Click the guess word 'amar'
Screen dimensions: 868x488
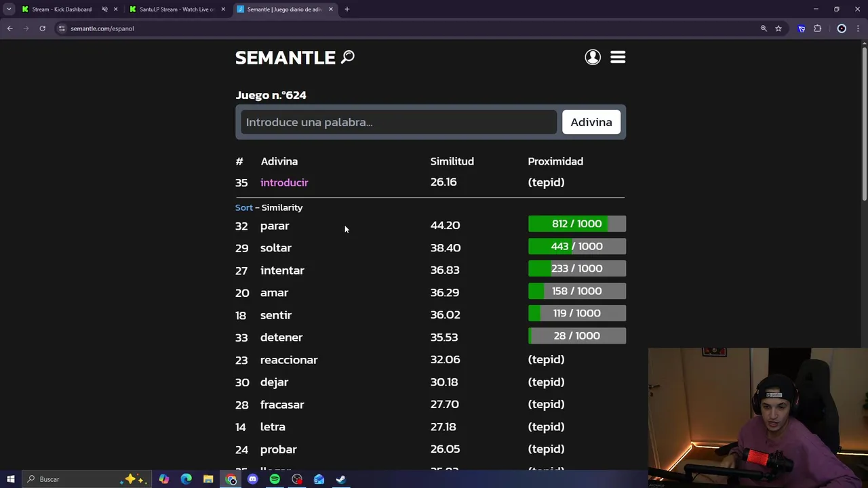tap(274, 293)
